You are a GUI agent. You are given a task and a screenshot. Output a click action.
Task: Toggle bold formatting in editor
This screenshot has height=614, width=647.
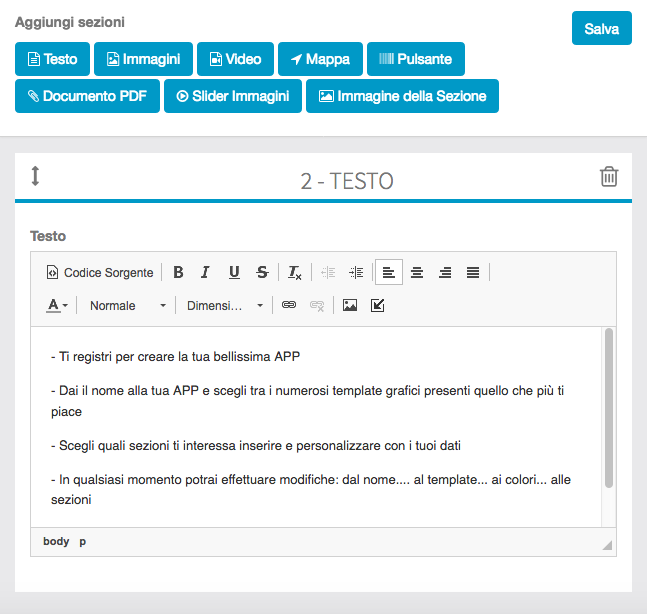tap(178, 272)
